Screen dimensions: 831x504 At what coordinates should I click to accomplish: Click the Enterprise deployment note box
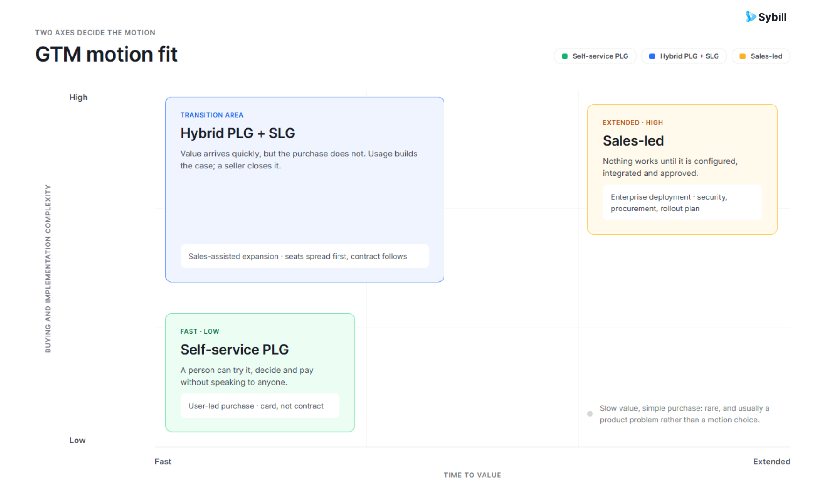point(682,203)
